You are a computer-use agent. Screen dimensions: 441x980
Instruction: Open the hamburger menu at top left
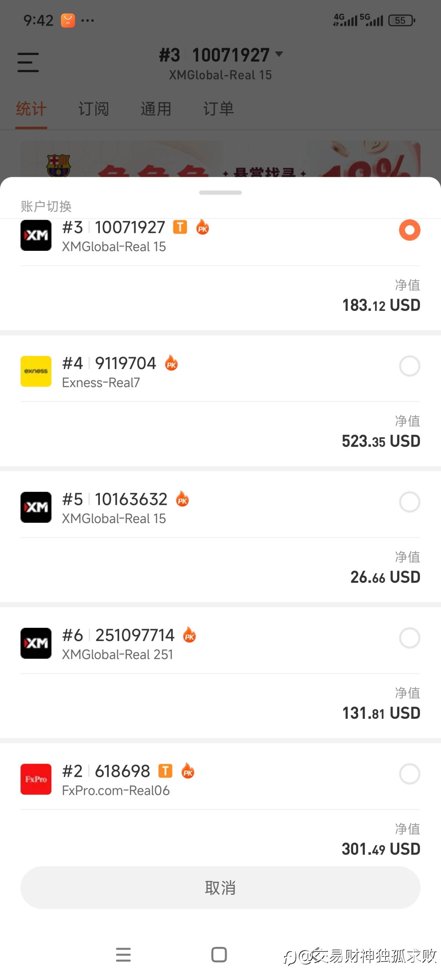[x=28, y=62]
